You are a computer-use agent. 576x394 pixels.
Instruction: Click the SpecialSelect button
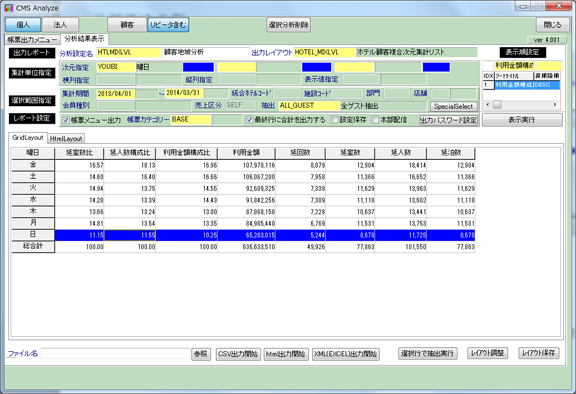[454, 106]
